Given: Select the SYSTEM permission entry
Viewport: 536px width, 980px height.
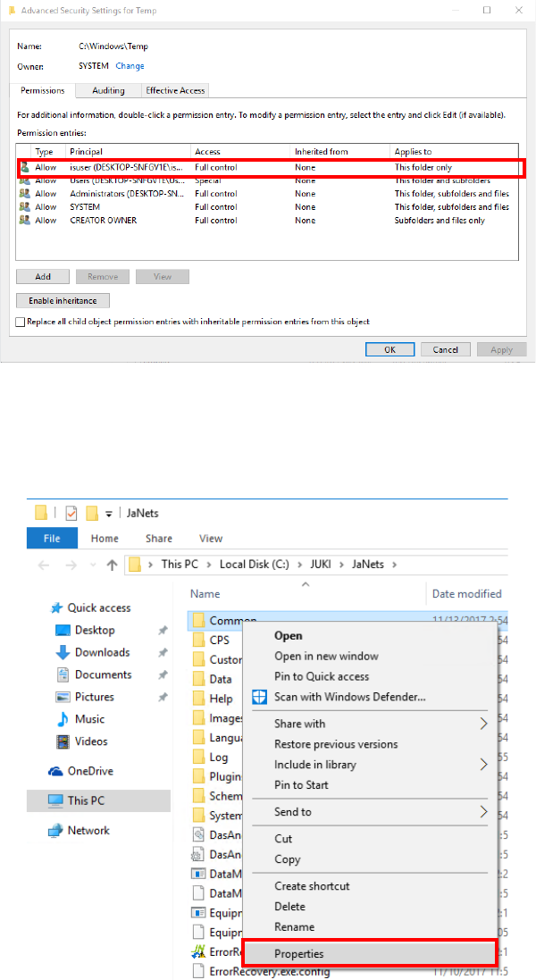Looking at the screenshot, I should tap(269, 207).
